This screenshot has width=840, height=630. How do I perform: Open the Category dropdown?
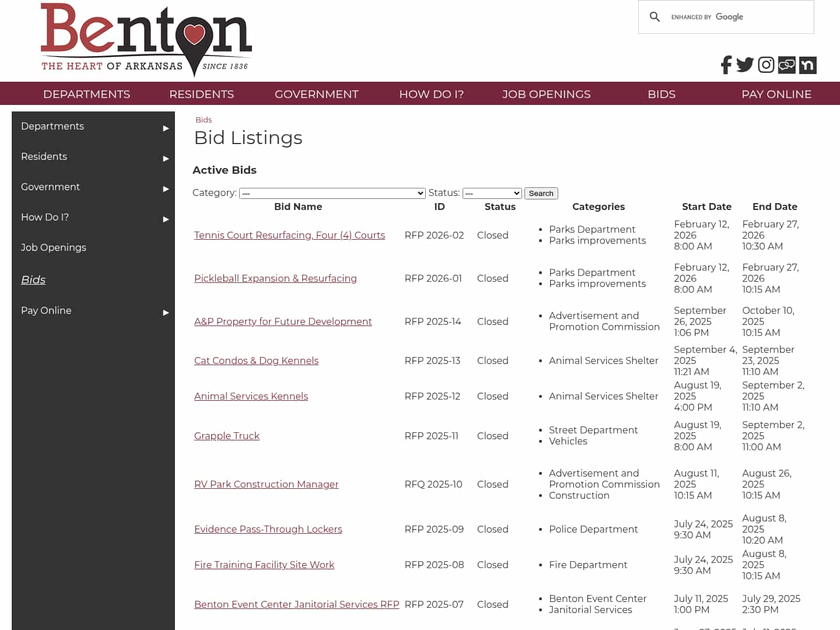pyautogui.click(x=332, y=193)
